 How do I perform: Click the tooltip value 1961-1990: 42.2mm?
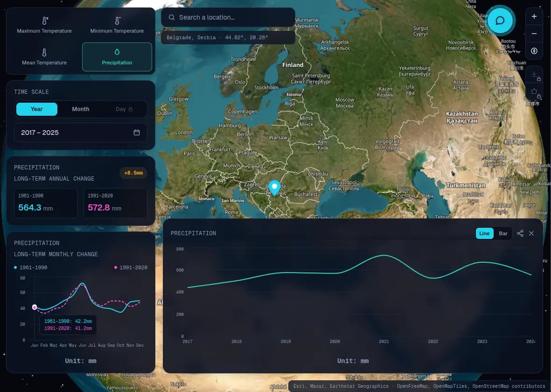(68, 322)
